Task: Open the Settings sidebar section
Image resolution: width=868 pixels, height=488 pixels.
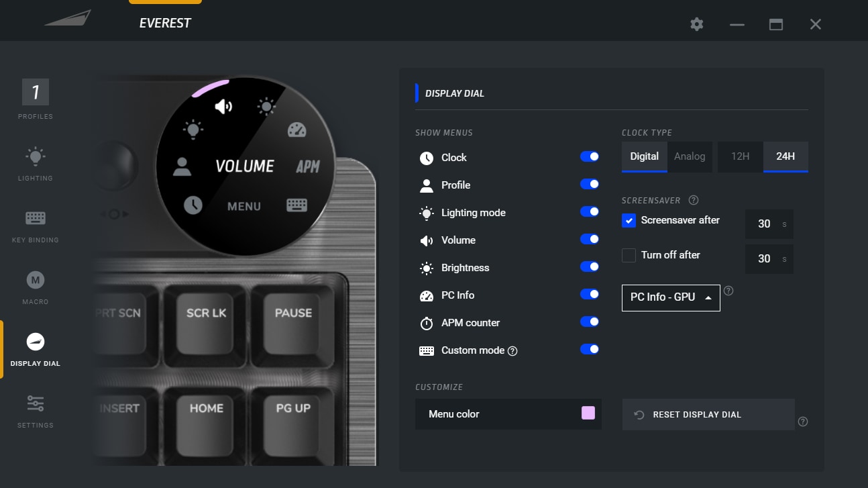Action: 35,409
